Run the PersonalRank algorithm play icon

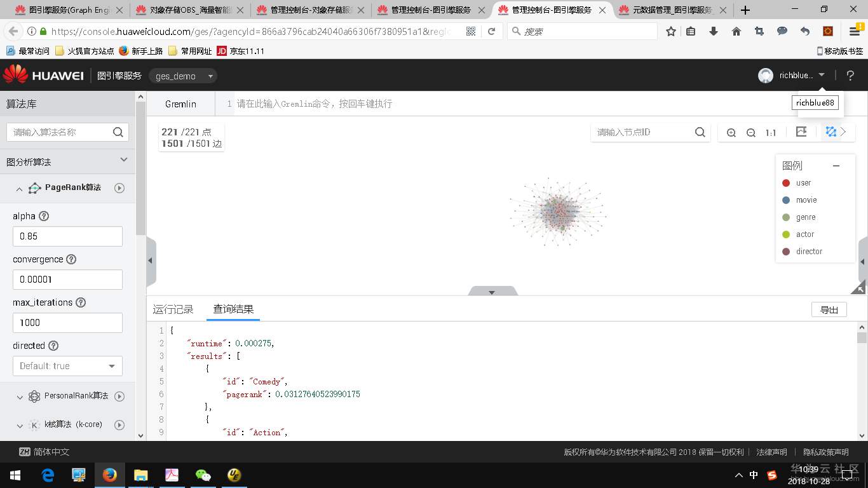[119, 396]
